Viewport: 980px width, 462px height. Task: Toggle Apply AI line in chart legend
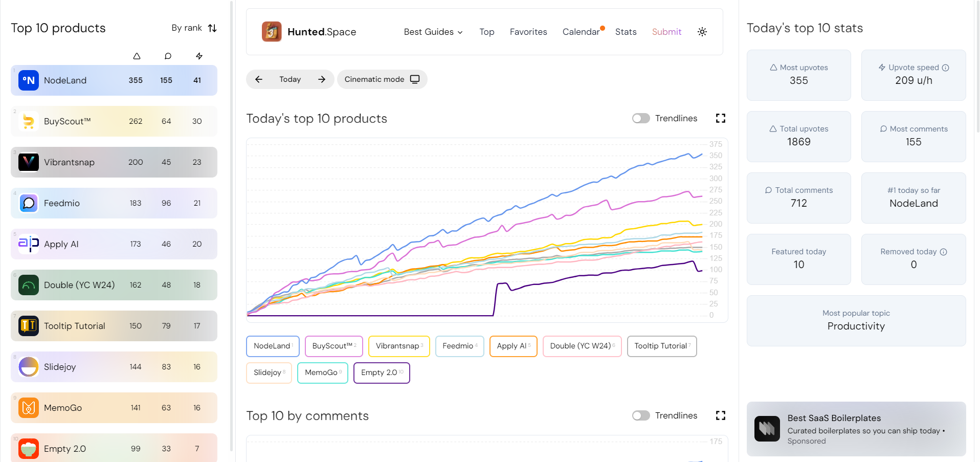pos(514,346)
